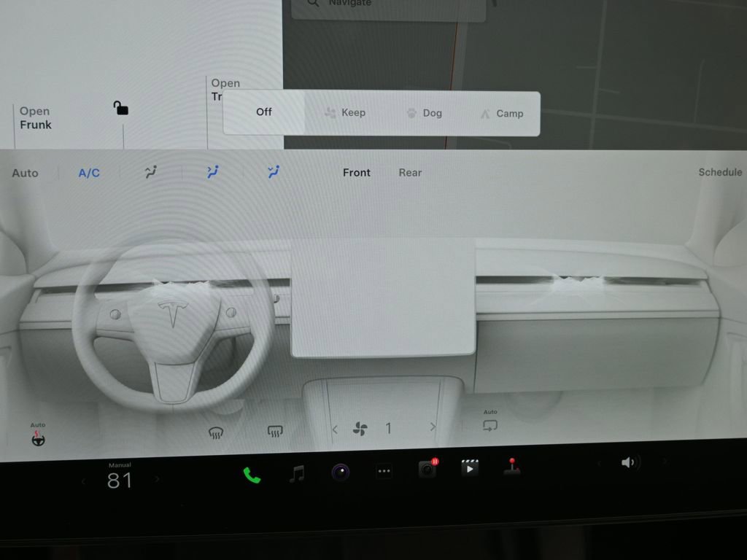Enable Auto climate mode
Image resolution: width=747 pixels, height=560 pixels.
coord(25,173)
